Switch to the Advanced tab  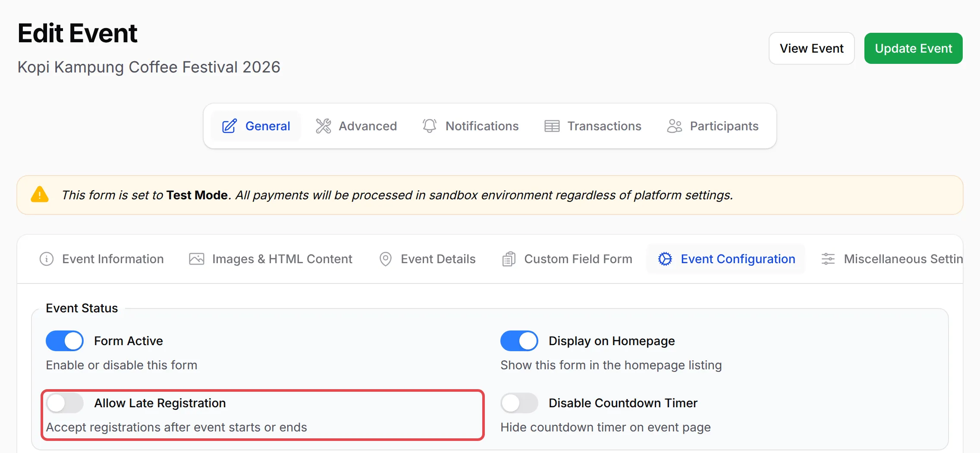coord(356,126)
